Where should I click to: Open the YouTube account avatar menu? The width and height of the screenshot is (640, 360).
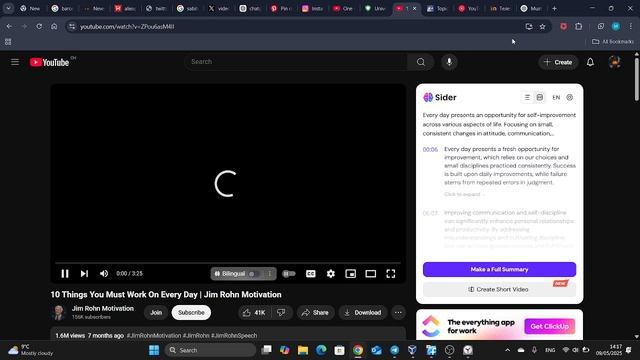pyautogui.click(x=614, y=62)
